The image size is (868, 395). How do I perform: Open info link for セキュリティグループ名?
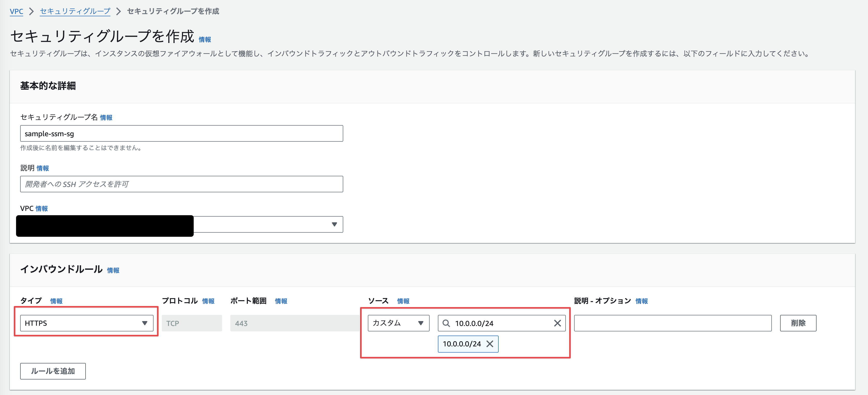click(x=106, y=117)
